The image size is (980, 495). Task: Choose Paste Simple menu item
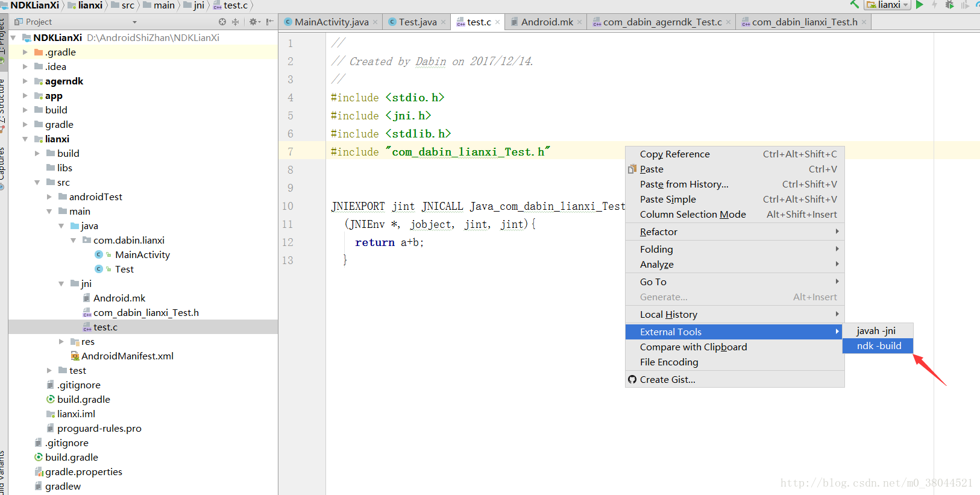(735, 199)
